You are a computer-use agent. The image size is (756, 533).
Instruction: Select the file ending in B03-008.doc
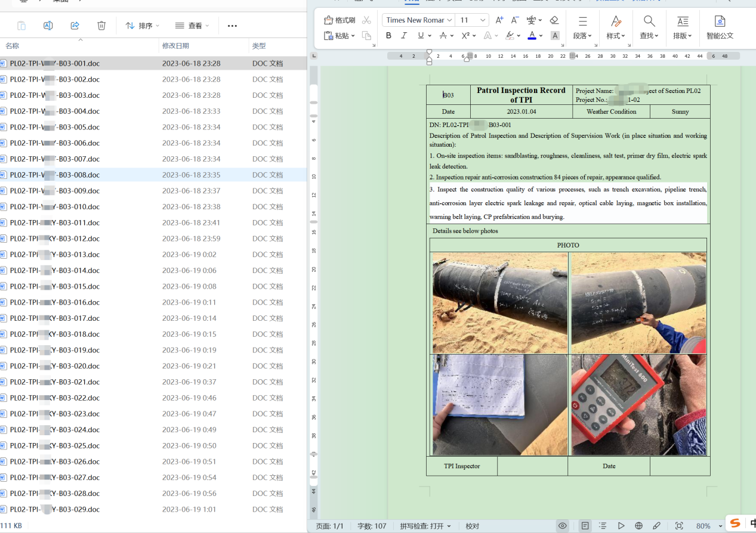pos(153,175)
